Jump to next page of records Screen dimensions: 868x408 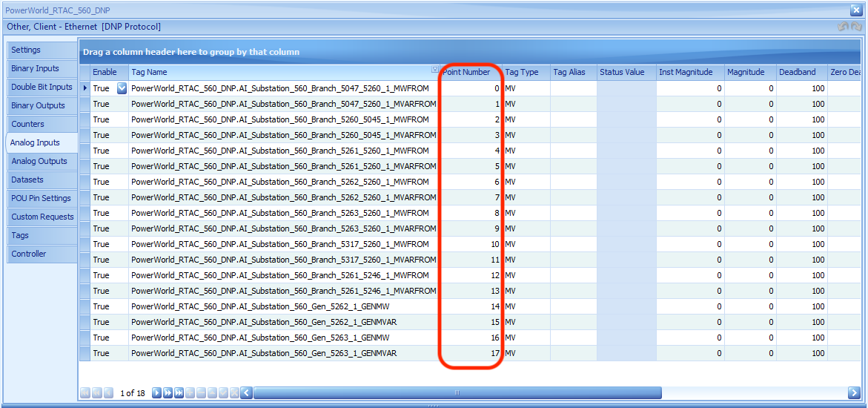click(168, 393)
